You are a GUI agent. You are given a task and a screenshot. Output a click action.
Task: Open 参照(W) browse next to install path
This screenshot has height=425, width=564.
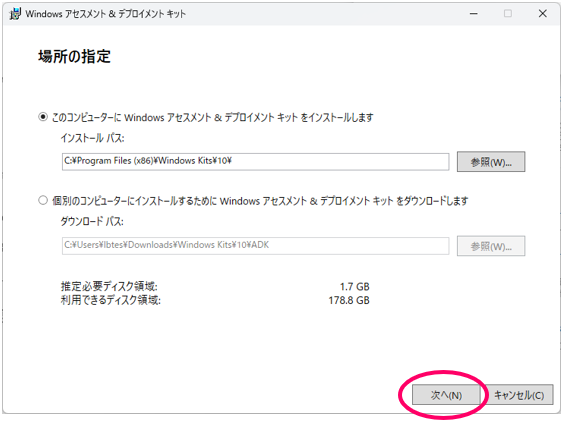click(x=491, y=162)
